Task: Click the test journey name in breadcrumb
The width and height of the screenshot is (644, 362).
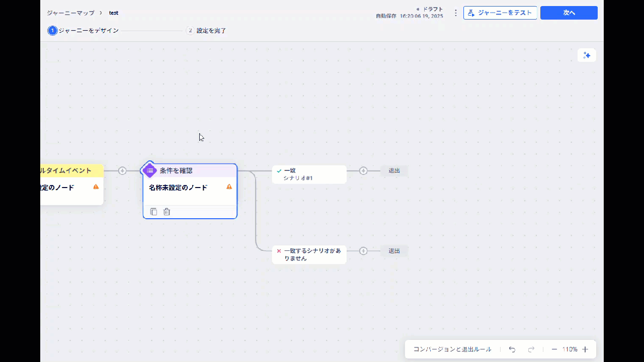Action: click(x=114, y=13)
